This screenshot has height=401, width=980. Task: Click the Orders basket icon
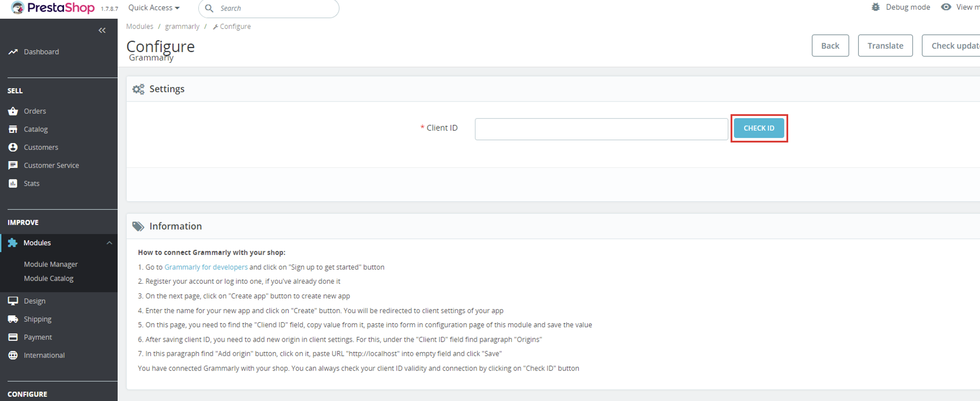coord(13,111)
